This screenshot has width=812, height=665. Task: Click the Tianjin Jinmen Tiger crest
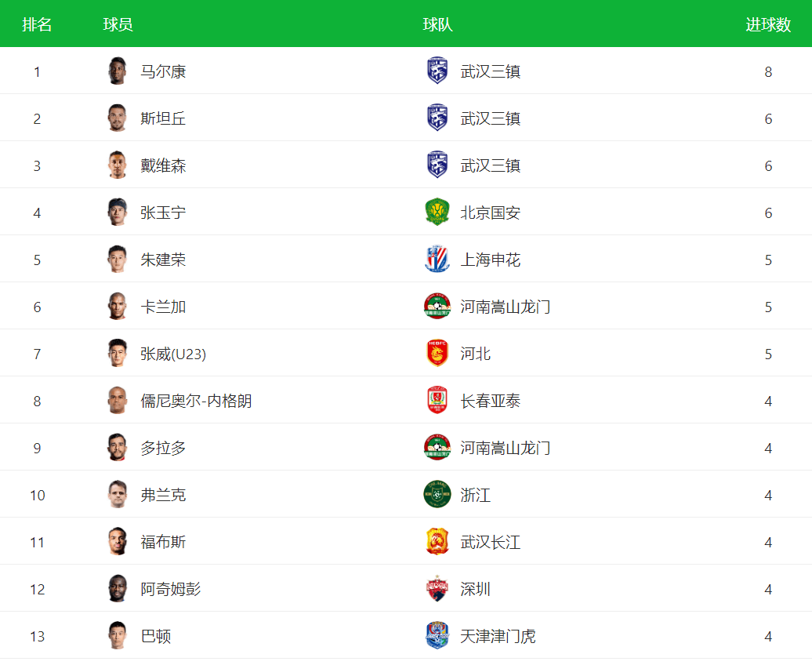pos(437,635)
